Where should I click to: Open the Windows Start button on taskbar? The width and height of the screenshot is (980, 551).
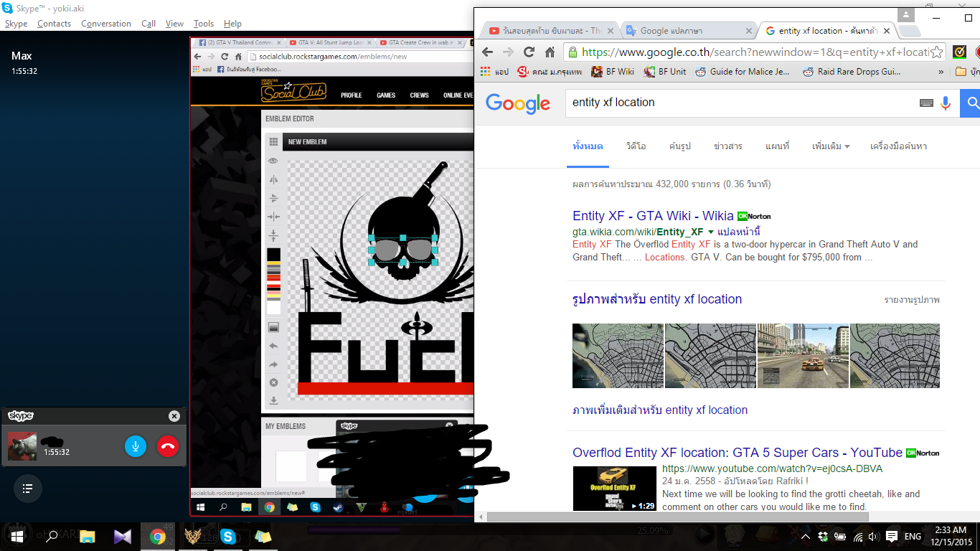pyautogui.click(x=17, y=537)
